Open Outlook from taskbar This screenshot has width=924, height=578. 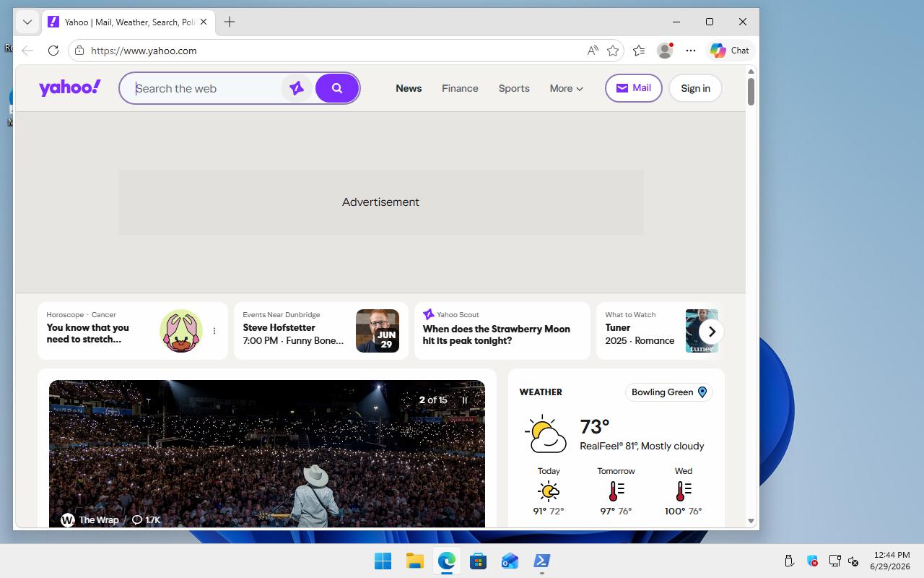point(510,561)
